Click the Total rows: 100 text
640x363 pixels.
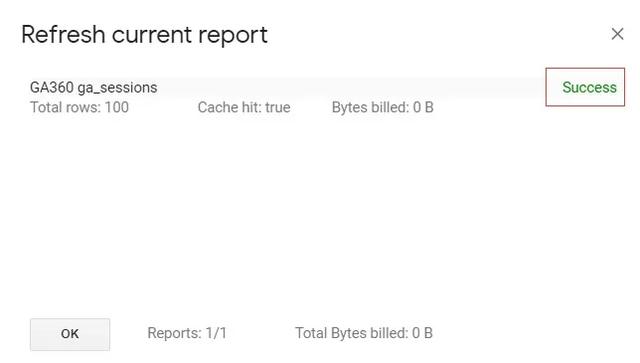(80, 107)
